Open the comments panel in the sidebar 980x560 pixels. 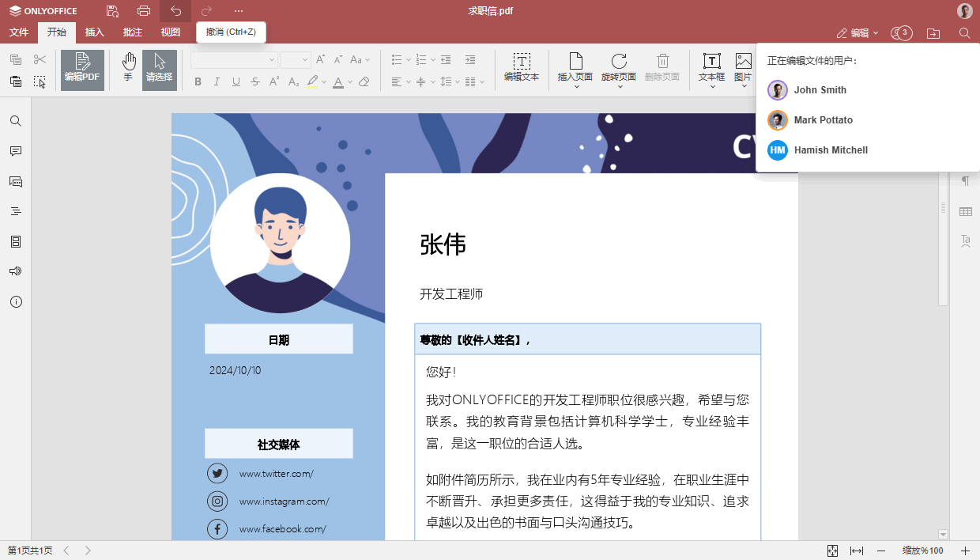15,151
